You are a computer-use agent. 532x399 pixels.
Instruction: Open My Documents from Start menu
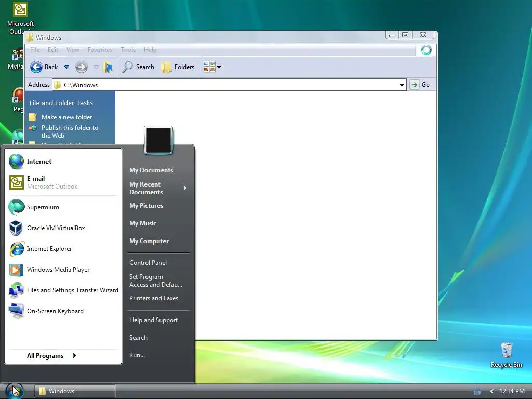pyautogui.click(x=151, y=170)
